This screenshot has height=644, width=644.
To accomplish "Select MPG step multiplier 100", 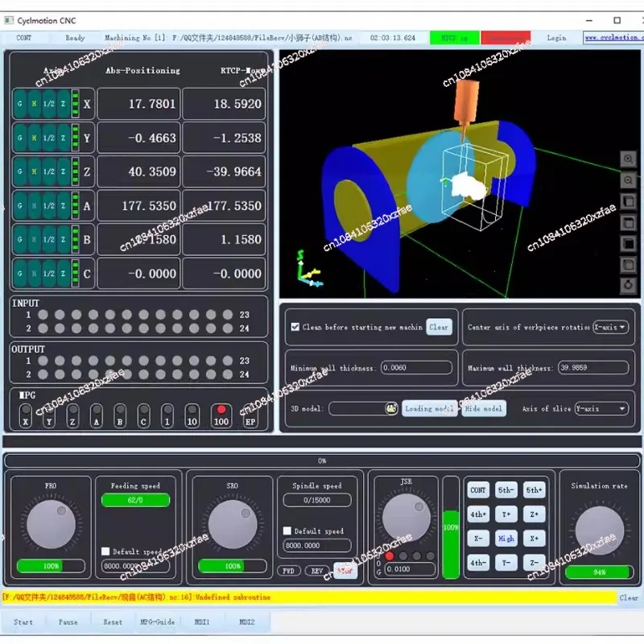I will click(221, 415).
